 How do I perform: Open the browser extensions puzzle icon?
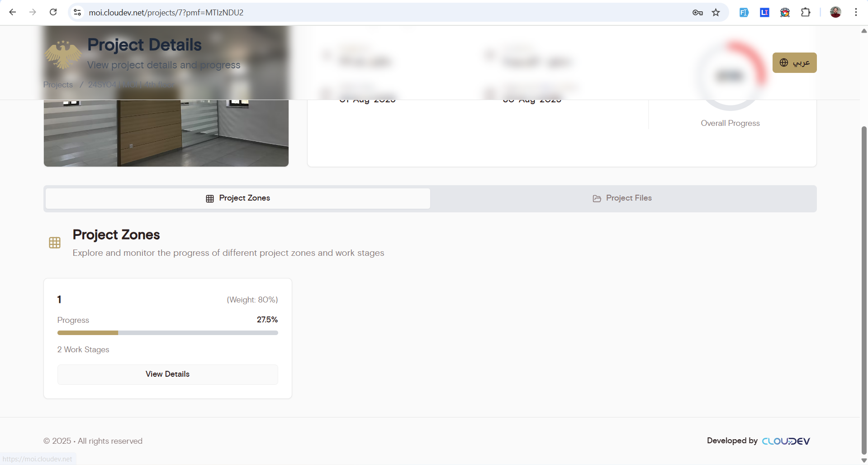coord(806,12)
